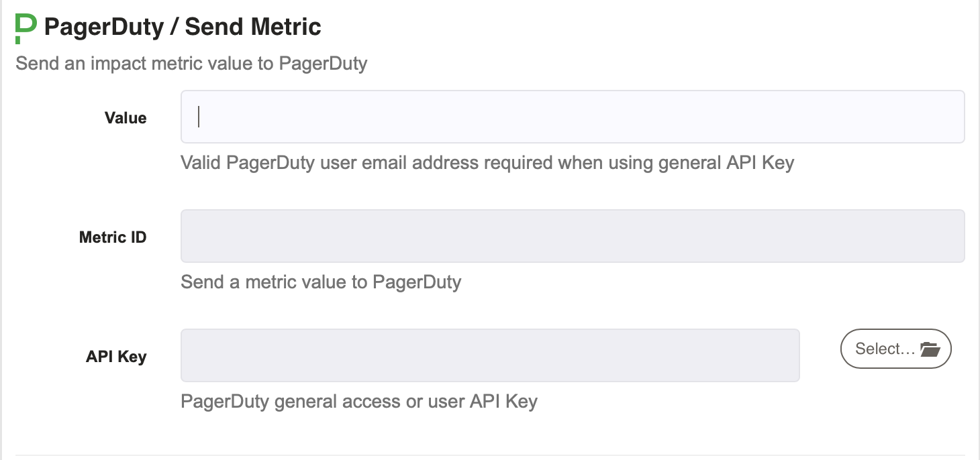Click the hint about general access or user API Key

click(359, 402)
